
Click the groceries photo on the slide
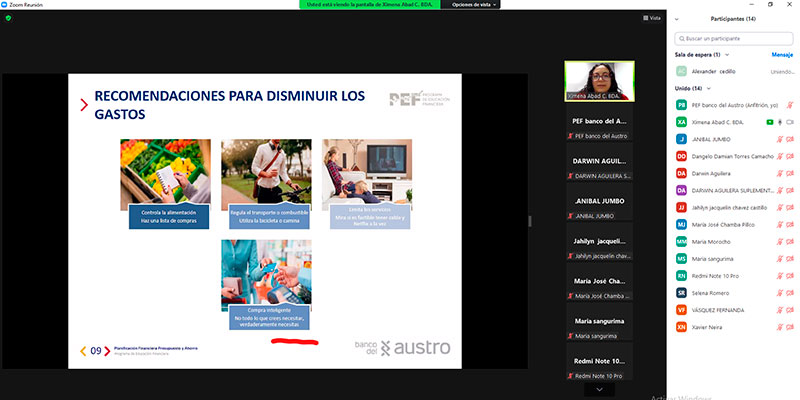(x=165, y=174)
